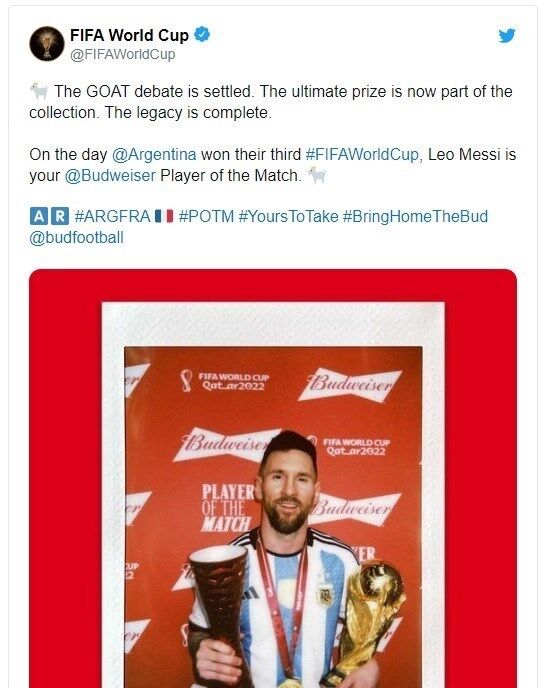Open the Player of the Match photo

[x=273, y=478]
